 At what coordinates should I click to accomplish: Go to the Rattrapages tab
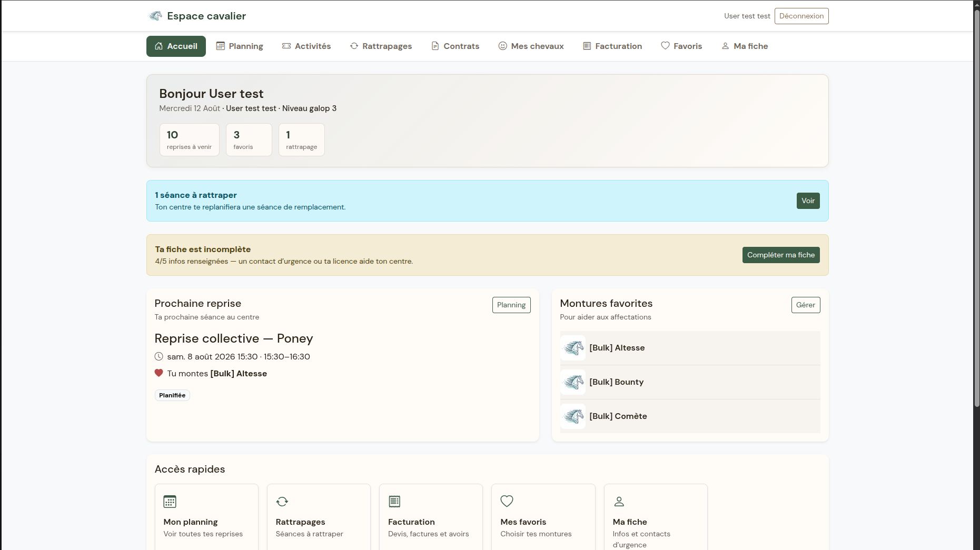[381, 46]
